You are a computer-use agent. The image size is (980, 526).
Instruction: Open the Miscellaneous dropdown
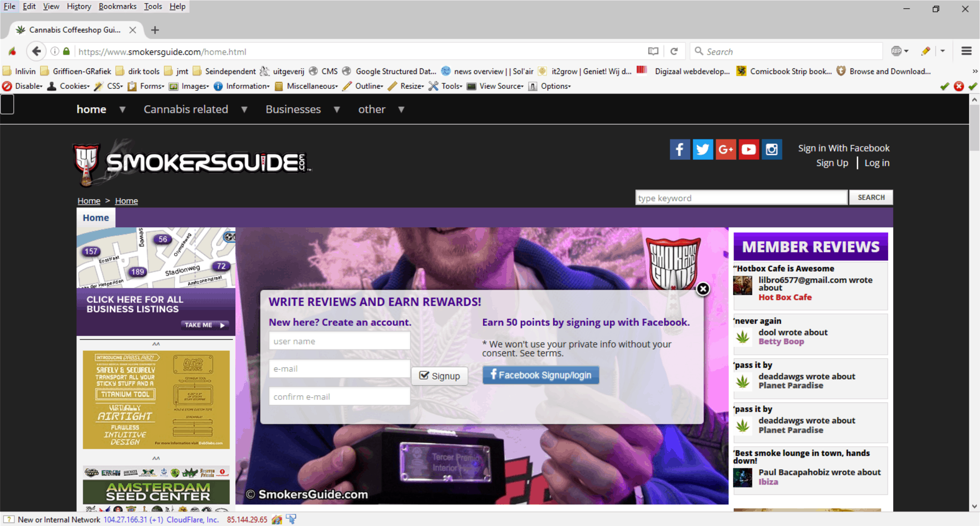coord(306,86)
